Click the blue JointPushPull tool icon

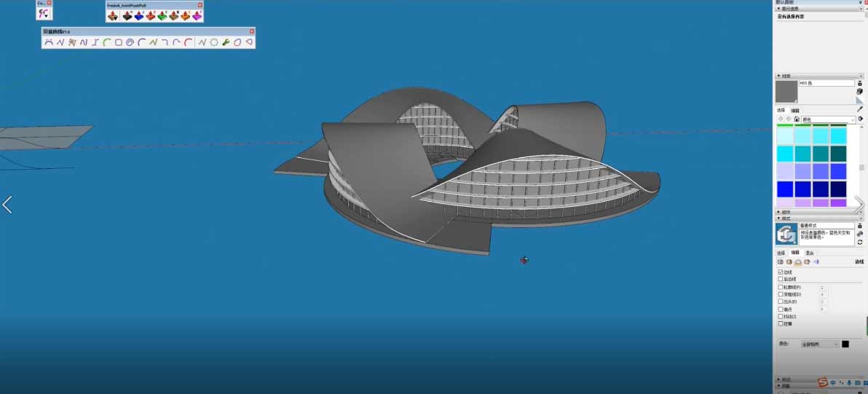[x=138, y=15]
